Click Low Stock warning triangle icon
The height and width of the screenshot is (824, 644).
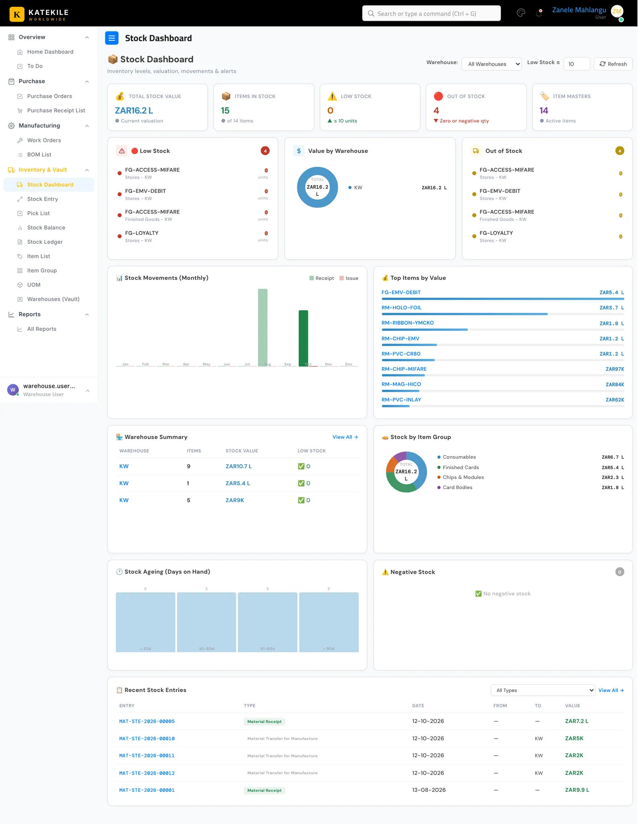click(x=122, y=151)
